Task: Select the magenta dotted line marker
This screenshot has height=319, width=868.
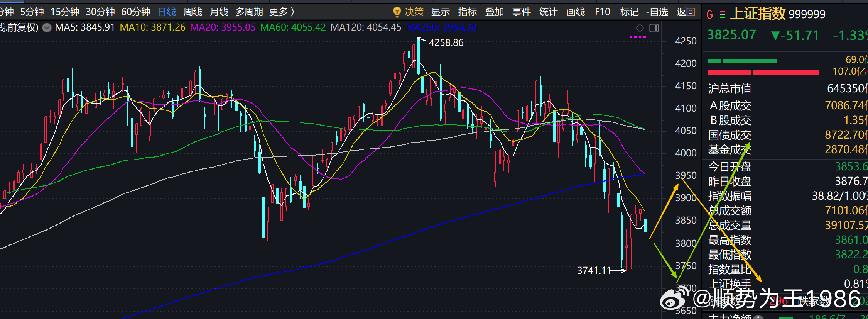Action: click(x=637, y=37)
